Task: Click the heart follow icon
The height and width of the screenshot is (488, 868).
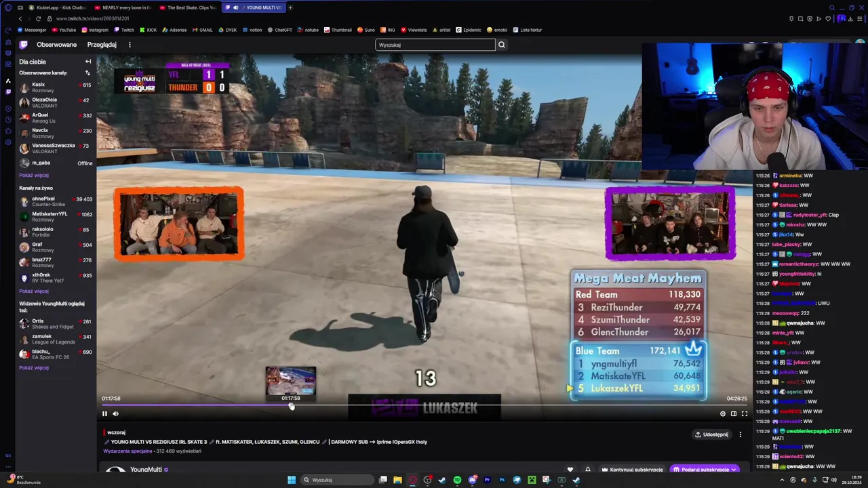Action: pyautogui.click(x=570, y=470)
